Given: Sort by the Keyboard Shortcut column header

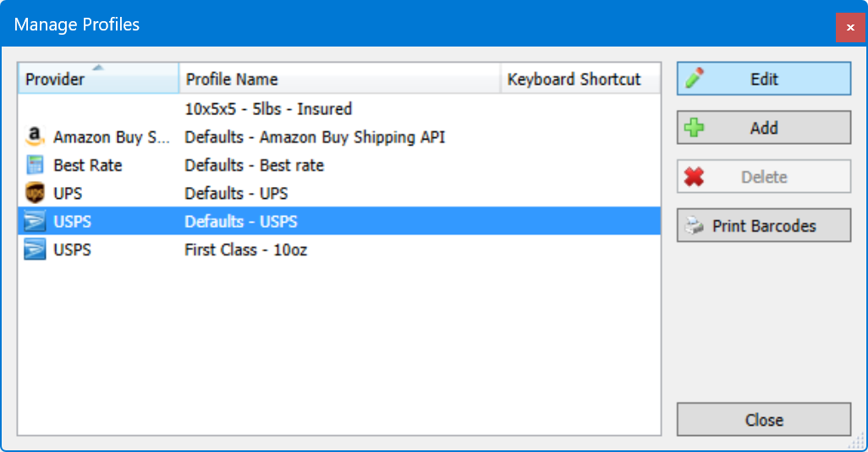Looking at the screenshot, I should point(580,78).
